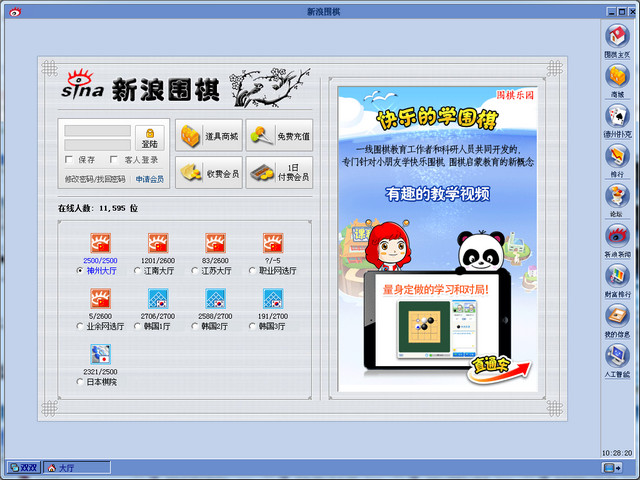640x480 pixels.
Task: Select the 韩国1厅 radio button
Action: pos(138,326)
